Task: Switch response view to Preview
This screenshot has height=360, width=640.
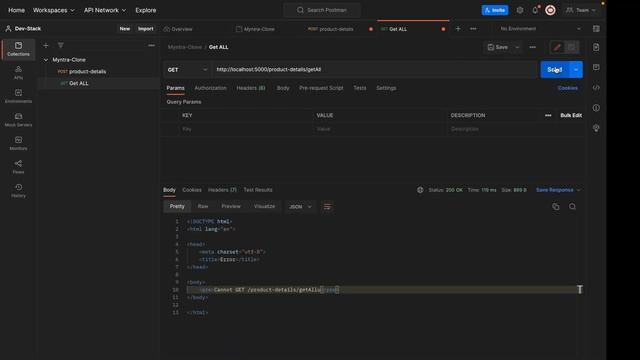Action: click(x=231, y=207)
